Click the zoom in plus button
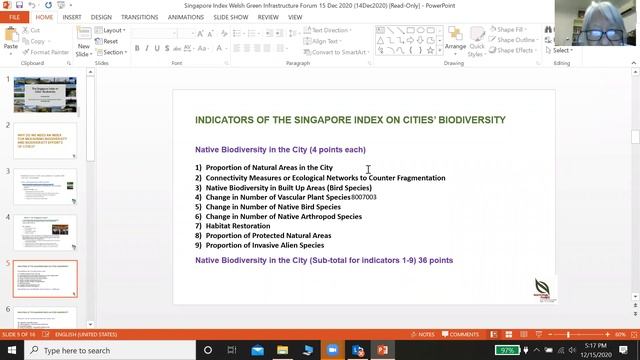Viewport: 640px width, 360px height. pyautogui.click(x=607, y=334)
